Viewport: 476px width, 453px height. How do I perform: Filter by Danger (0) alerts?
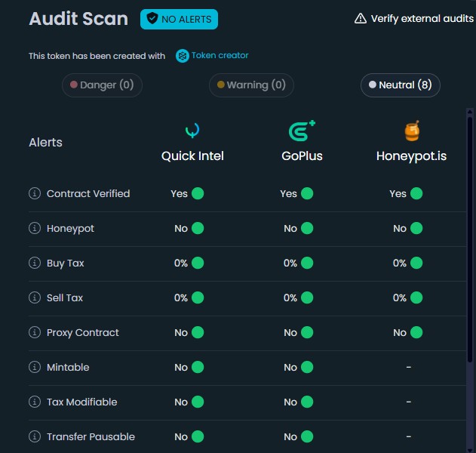click(x=102, y=85)
